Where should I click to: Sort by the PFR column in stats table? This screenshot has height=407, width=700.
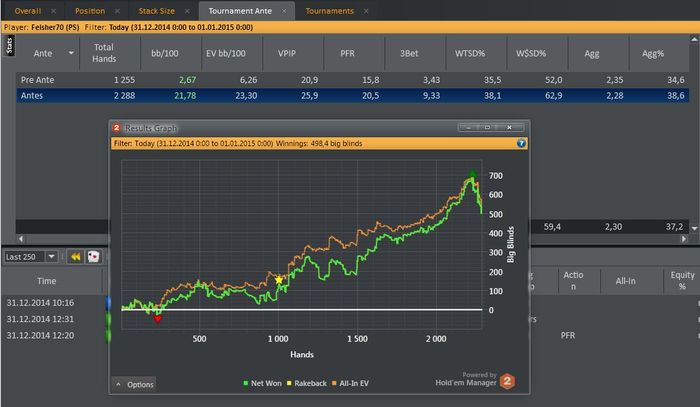click(x=347, y=53)
